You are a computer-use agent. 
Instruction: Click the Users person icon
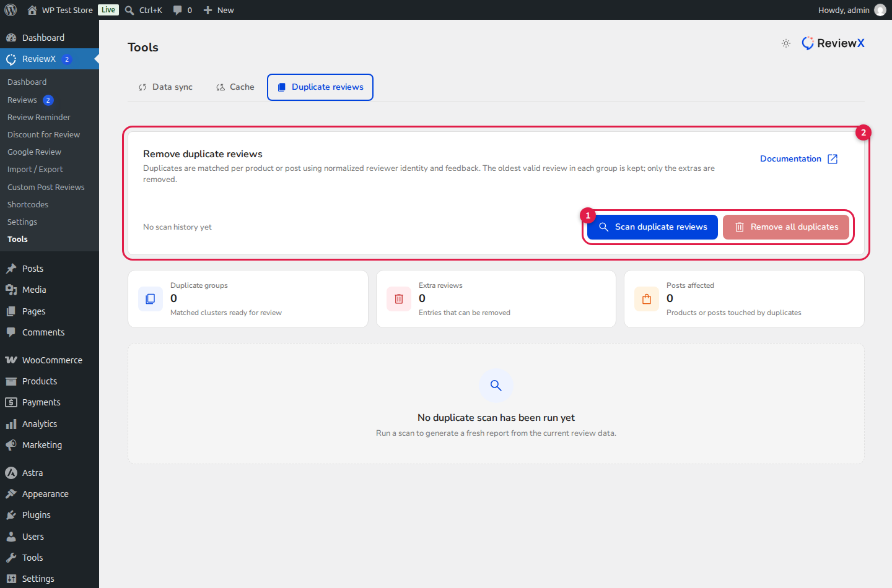click(x=11, y=537)
